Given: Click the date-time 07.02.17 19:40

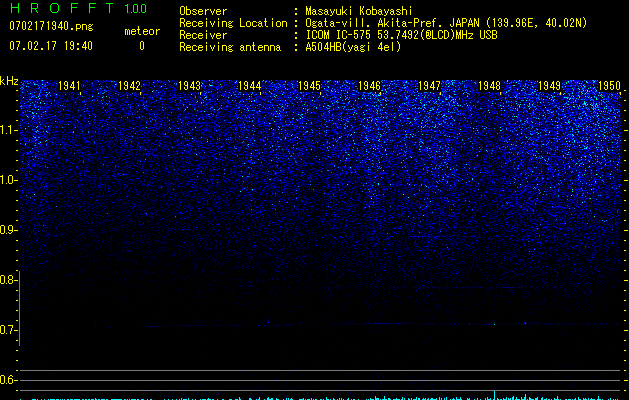Looking at the screenshot, I should point(51,46).
